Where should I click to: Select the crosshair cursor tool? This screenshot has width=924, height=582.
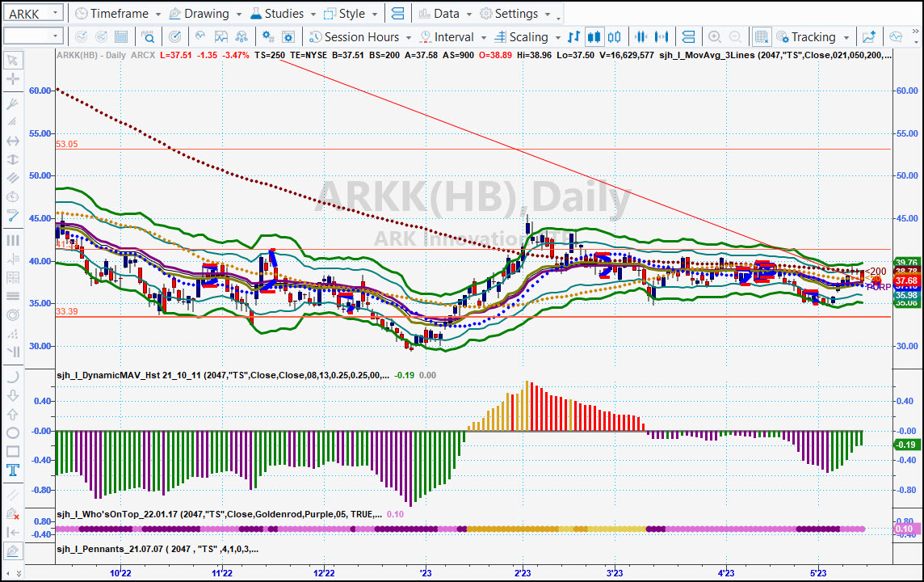pyautogui.click(x=12, y=79)
